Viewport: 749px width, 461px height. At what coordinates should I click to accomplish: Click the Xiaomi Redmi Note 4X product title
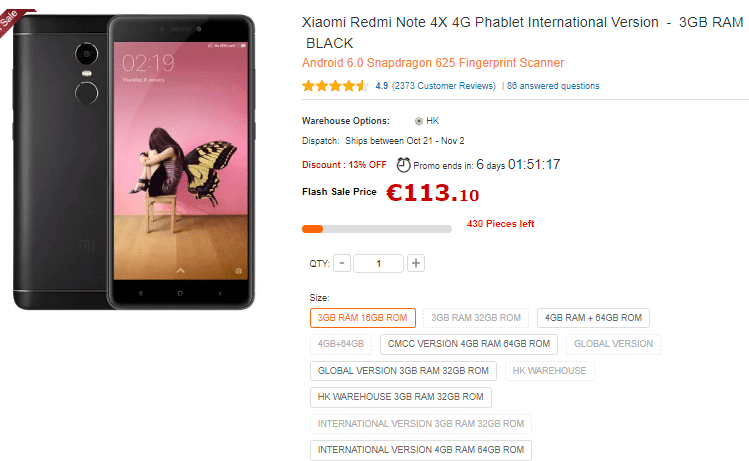pos(523,32)
